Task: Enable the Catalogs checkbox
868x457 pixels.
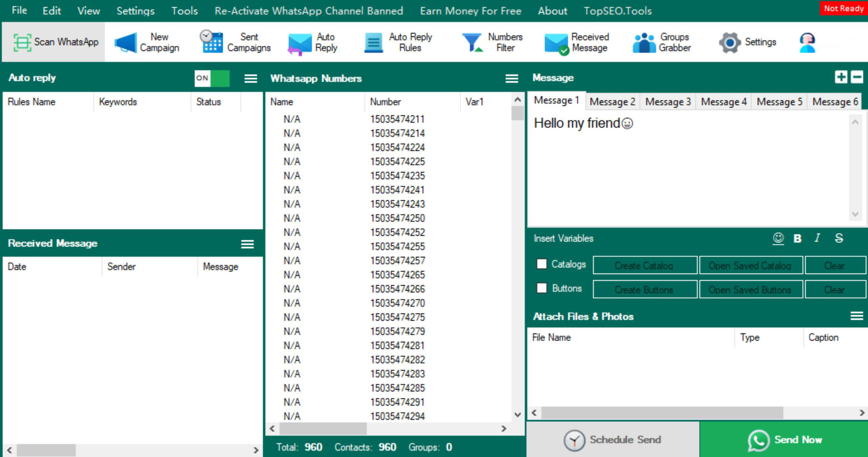Action: (x=542, y=264)
